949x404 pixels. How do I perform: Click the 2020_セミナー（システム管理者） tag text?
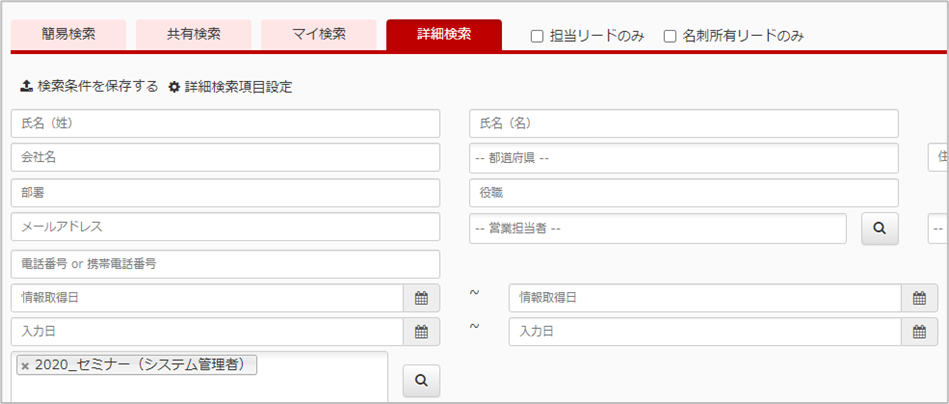pyautogui.click(x=143, y=365)
